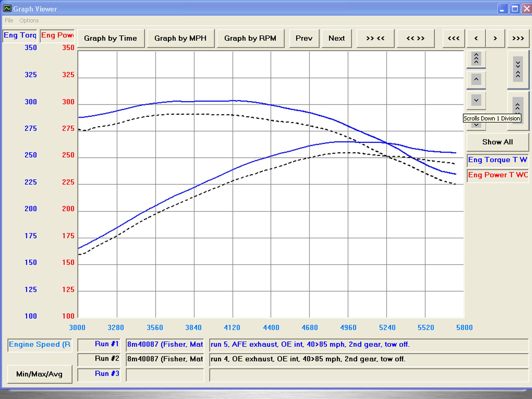The image size is (532, 399).
Task: Click the single '<' scroll left button
Action: click(x=476, y=38)
